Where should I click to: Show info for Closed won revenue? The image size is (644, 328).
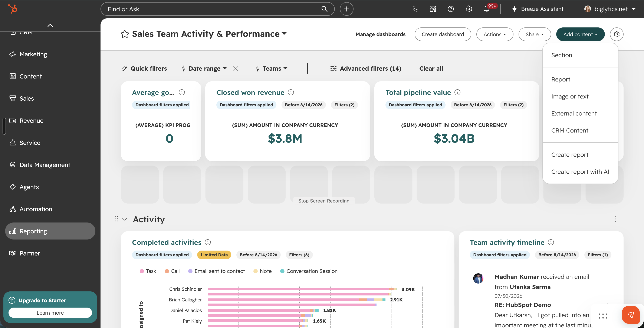click(x=291, y=92)
